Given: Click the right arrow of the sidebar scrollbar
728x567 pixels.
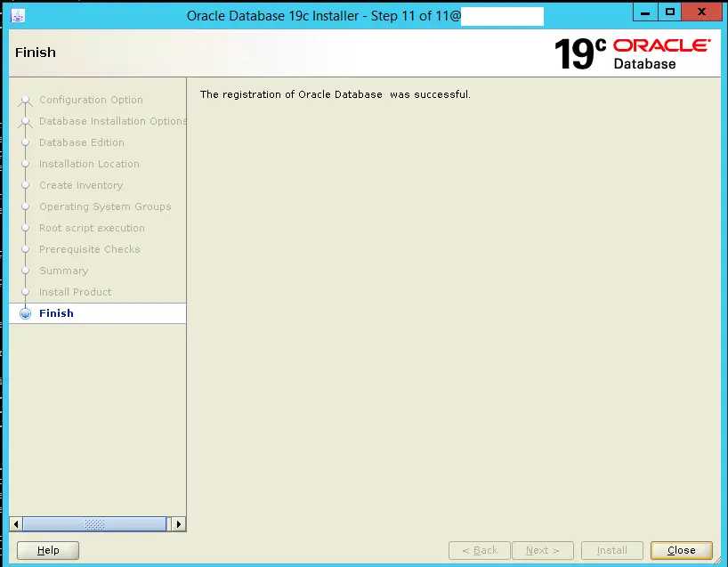Looking at the screenshot, I should pyautogui.click(x=180, y=524).
